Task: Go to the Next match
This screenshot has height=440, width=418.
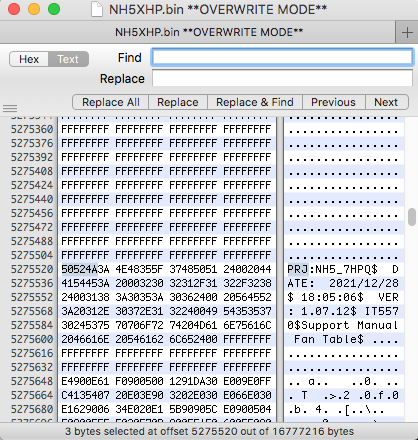Action: pyautogui.click(x=386, y=102)
